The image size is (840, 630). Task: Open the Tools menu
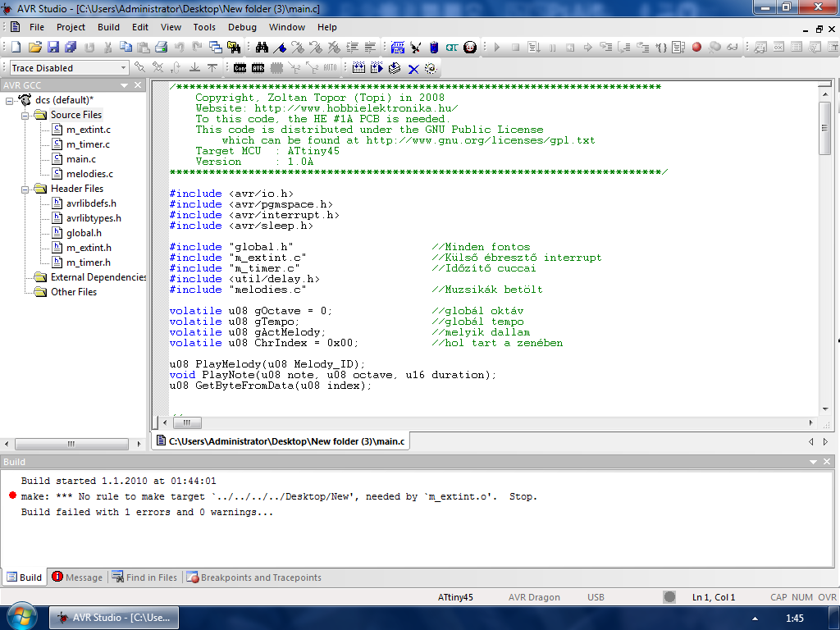[204, 27]
